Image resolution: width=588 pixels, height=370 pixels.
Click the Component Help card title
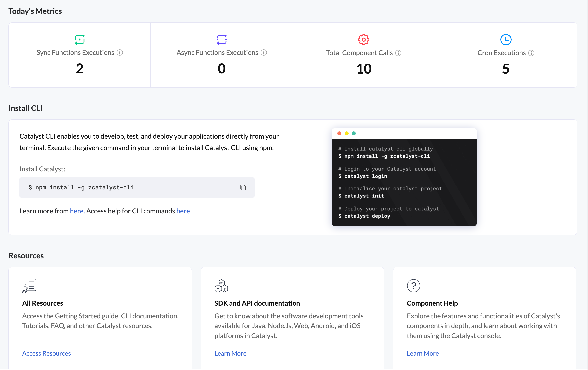click(x=432, y=303)
